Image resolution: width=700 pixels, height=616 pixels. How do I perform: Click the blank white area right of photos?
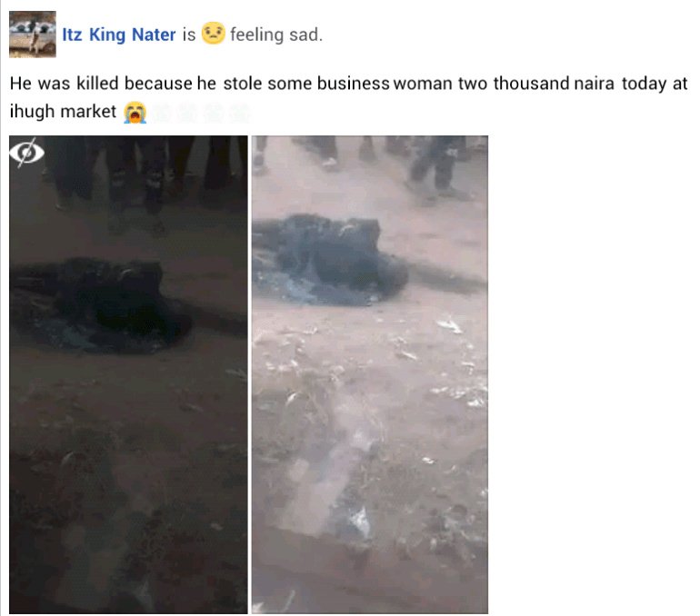point(594,374)
